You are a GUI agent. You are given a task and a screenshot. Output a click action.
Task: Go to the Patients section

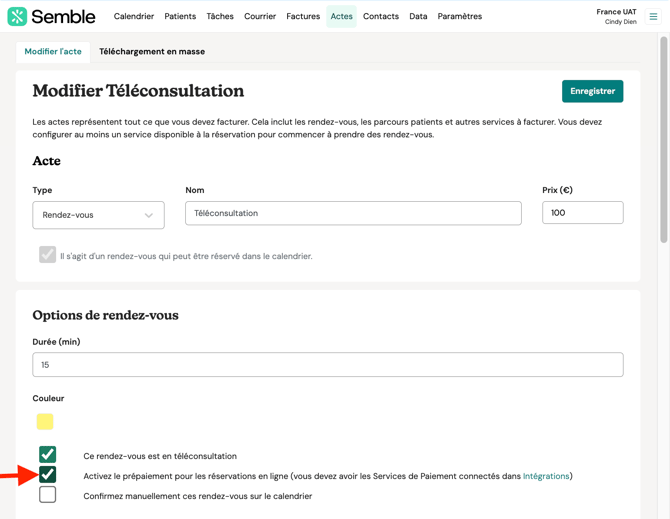pos(180,16)
